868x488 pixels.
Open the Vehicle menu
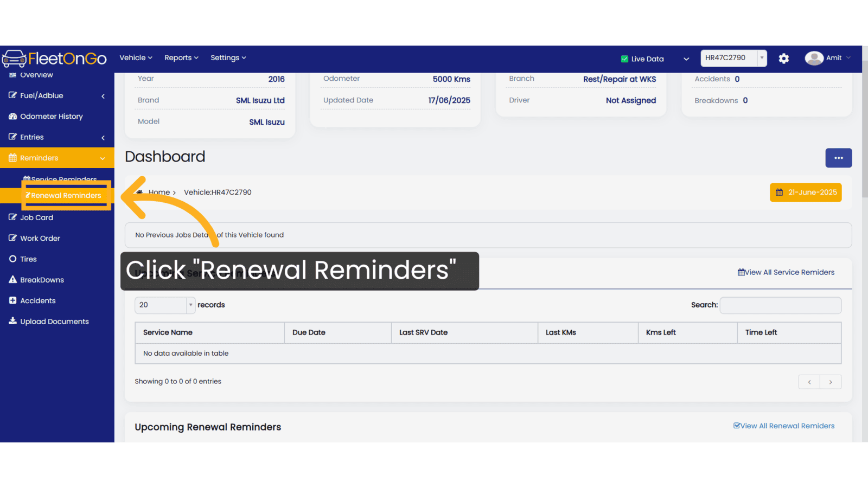pos(136,58)
